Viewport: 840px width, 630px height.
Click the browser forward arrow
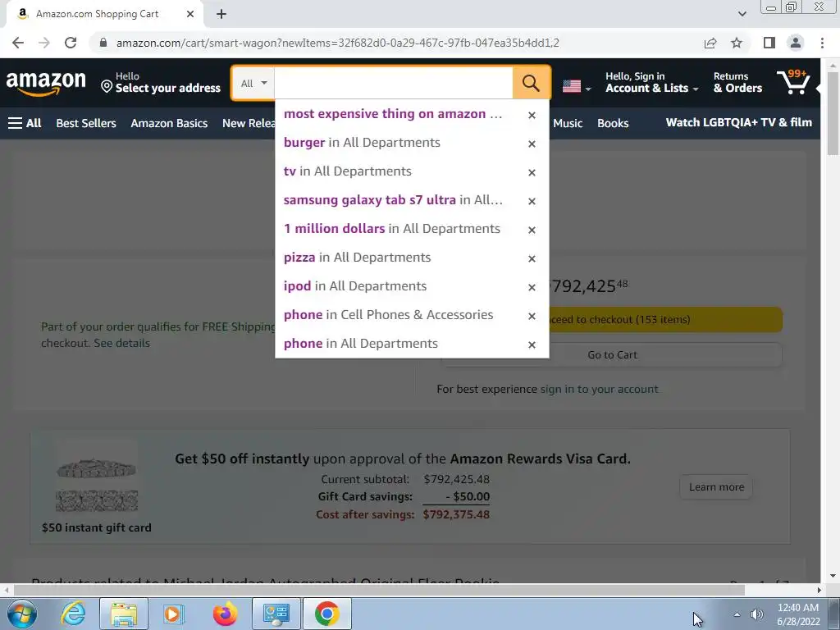pyautogui.click(x=44, y=43)
